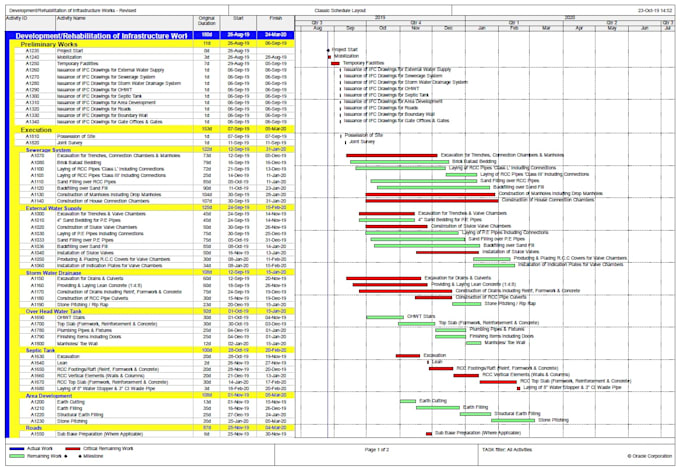Click the Activity ID column header
Screen dimensions: 680x470
[x=30, y=23]
